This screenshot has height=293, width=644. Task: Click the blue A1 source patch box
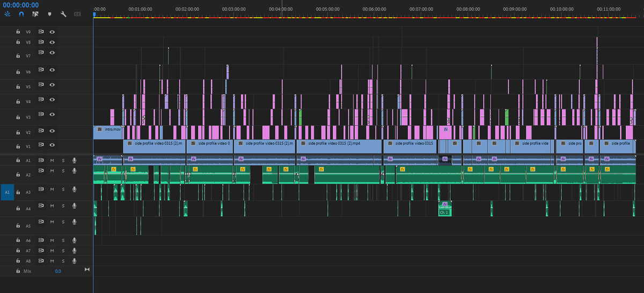pyautogui.click(x=7, y=192)
